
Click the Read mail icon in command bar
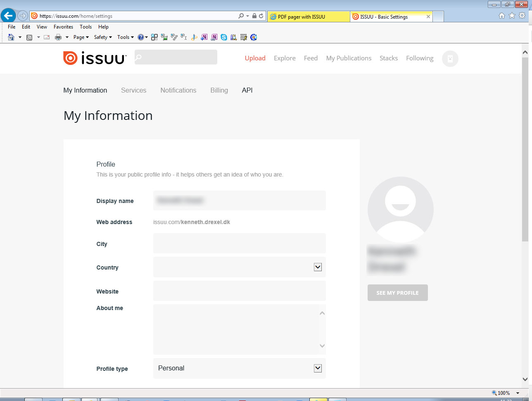(x=47, y=37)
